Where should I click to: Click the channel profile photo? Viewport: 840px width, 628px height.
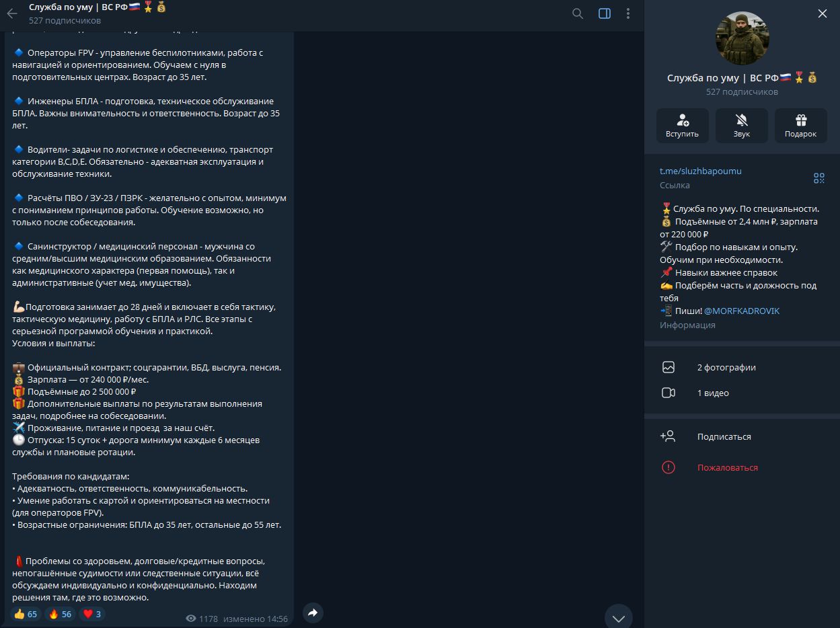pyautogui.click(x=742, y=38)
